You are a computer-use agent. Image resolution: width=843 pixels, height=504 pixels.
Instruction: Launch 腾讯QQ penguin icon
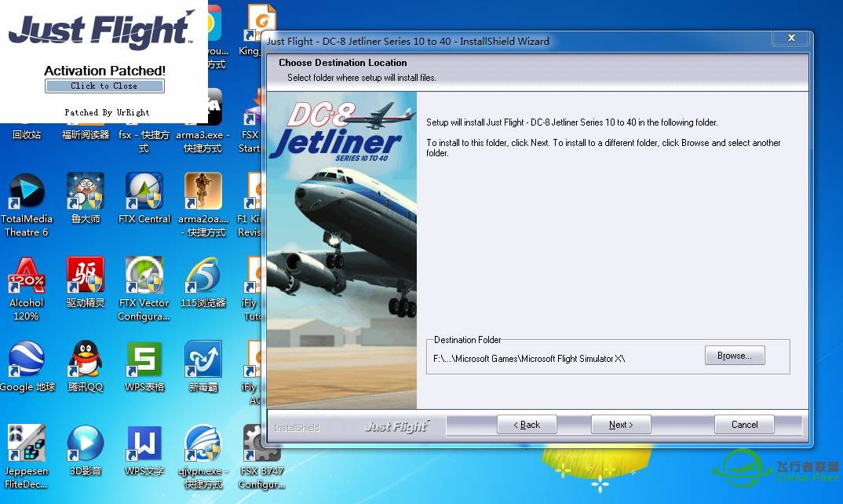(x=85, y=367)
